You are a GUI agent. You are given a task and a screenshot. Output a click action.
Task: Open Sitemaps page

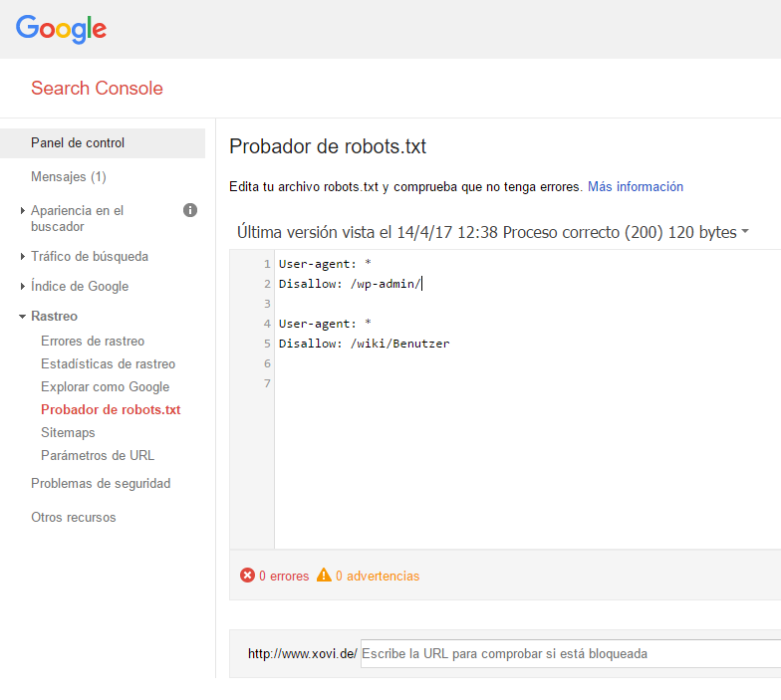pos(68,432)
